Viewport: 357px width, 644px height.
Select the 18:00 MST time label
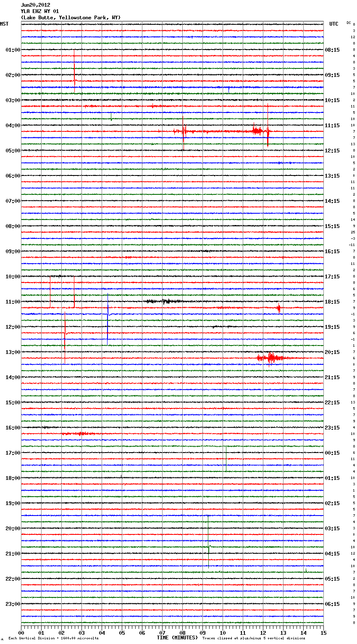(x=13, y=478)
